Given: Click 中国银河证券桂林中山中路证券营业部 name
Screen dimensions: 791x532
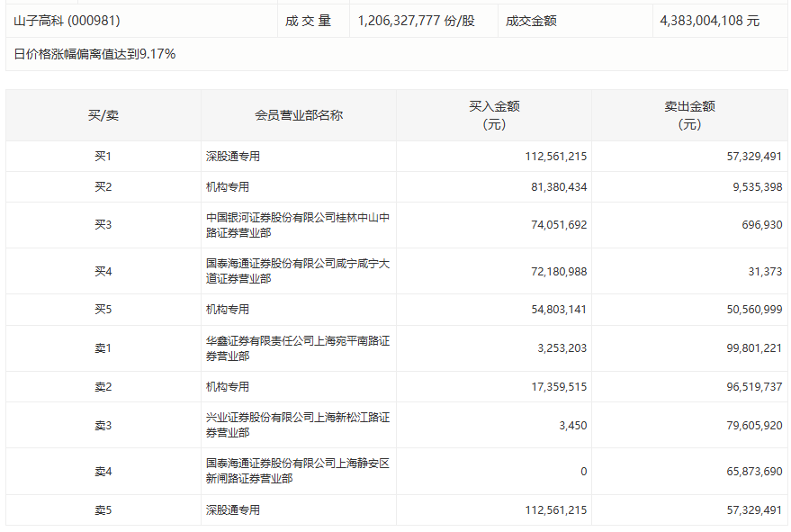Looking at the screenshot, I should (298, 225).
